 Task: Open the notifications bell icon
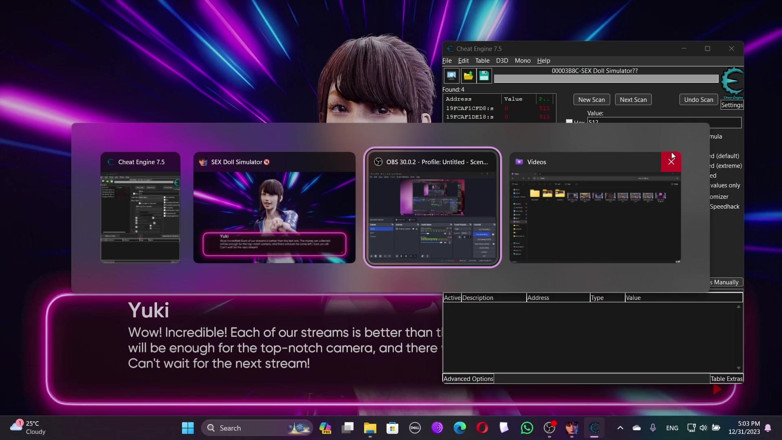coord(768,428)
